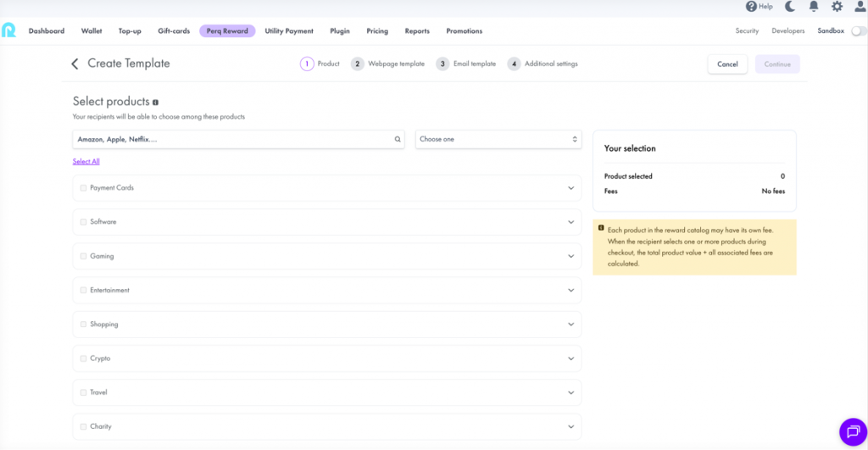Open the Choose one dropdown

coord(498,139)
